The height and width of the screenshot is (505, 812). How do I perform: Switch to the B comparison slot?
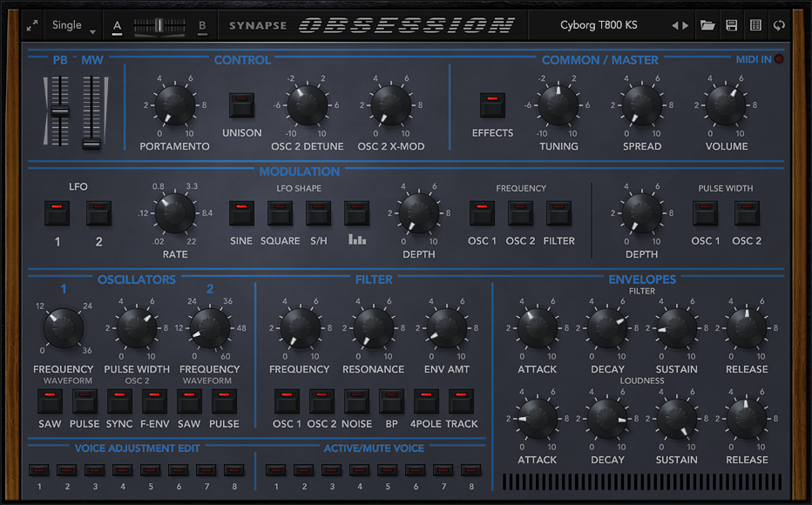tap(202, 26)
